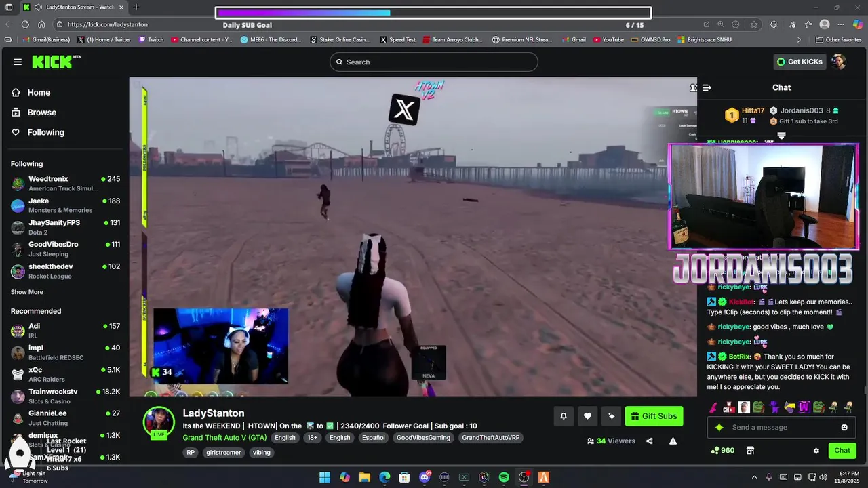
Task: Click the heart follow icon
Action: tap(587, 416)
